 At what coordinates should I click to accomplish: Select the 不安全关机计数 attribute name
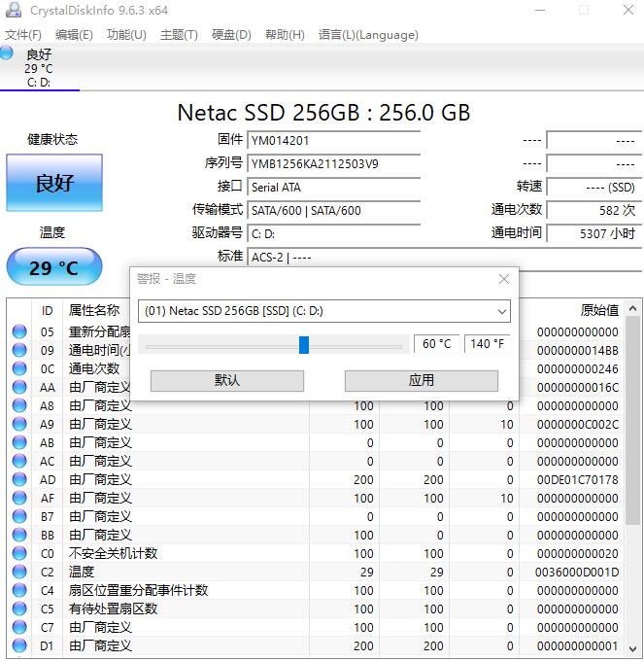tap(113, 553)
